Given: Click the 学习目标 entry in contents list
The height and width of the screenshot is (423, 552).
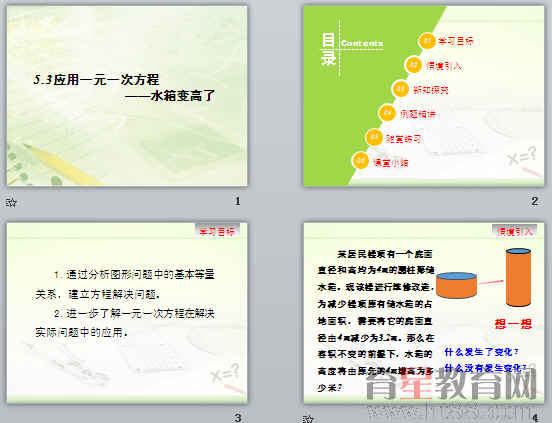Looking at the screenshot, I should pos(456,41).
